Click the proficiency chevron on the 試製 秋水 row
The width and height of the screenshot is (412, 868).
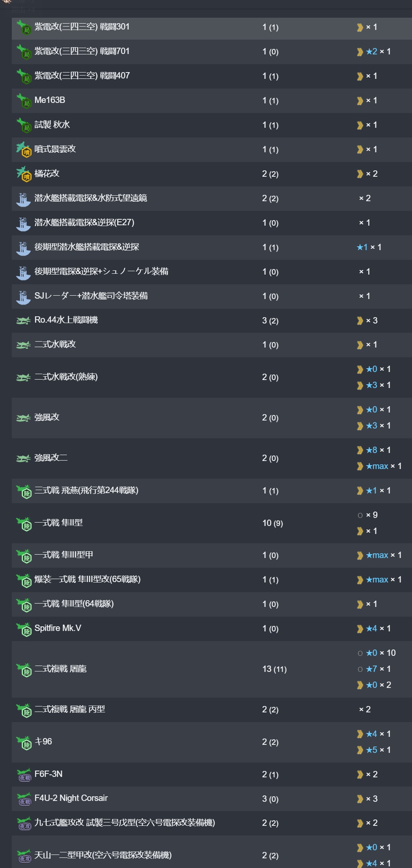click(x=360, y=125)
